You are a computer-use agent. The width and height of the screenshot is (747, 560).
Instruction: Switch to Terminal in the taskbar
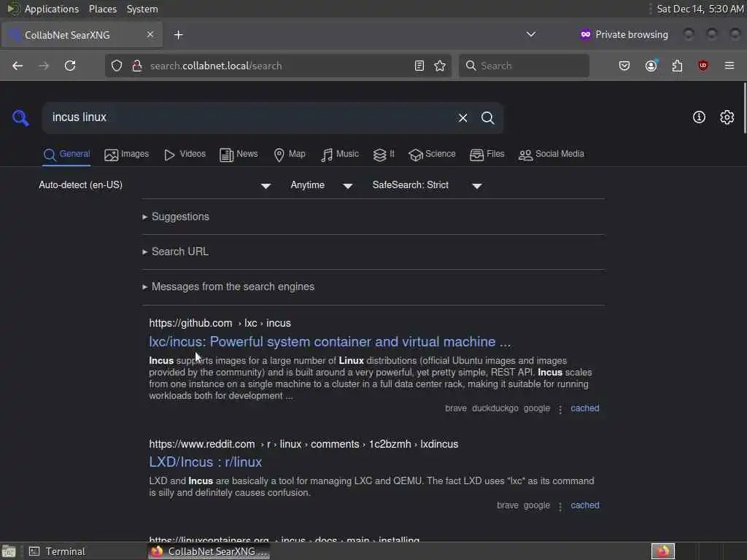58,551
